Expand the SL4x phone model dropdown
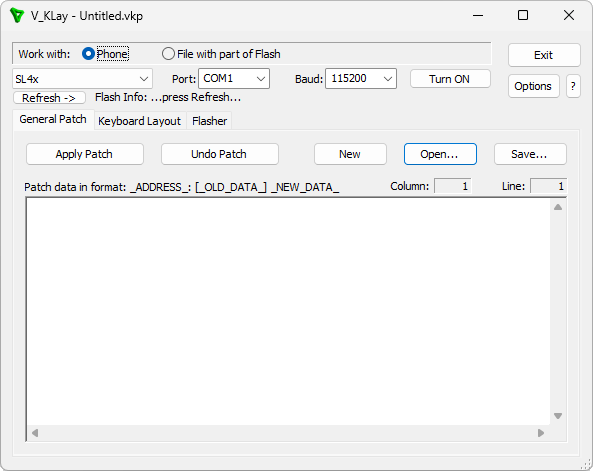 point(82,79)
